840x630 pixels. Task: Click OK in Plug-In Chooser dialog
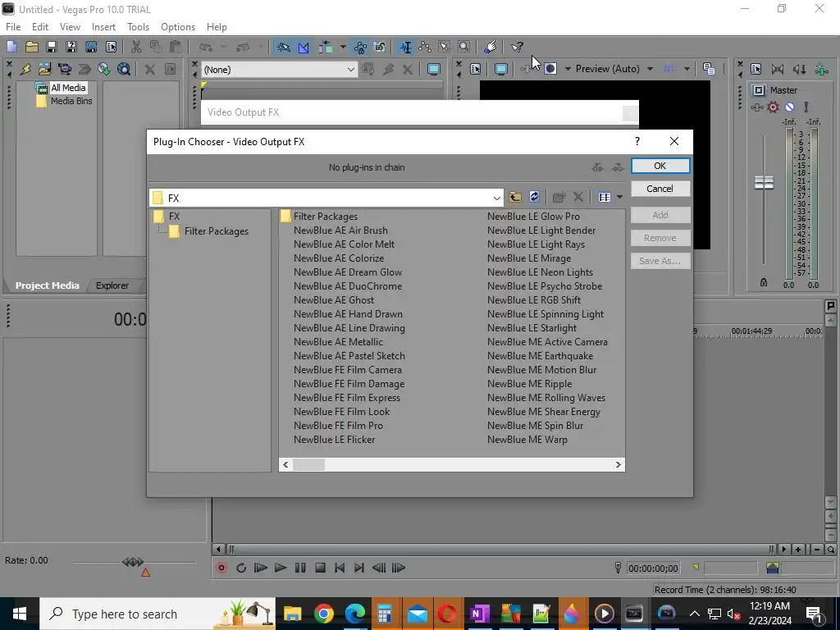[660, 166]
